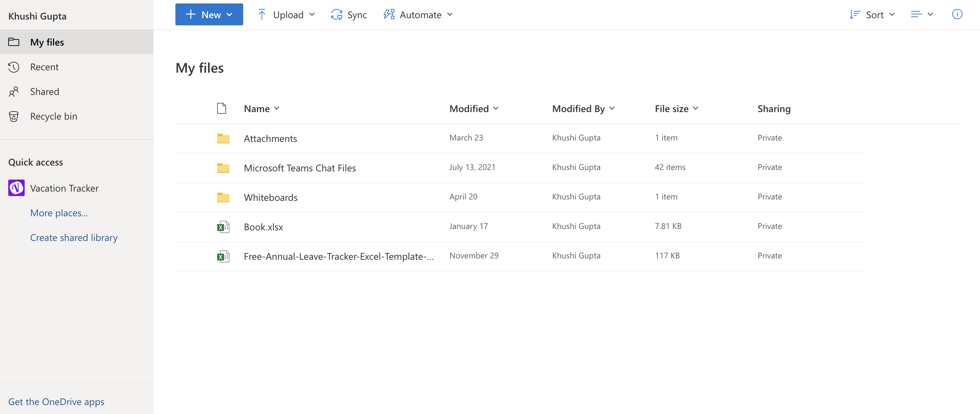The width and height of the screenshot is (980, 414).
Task: Click the information icon in top right
Action: 957,14
